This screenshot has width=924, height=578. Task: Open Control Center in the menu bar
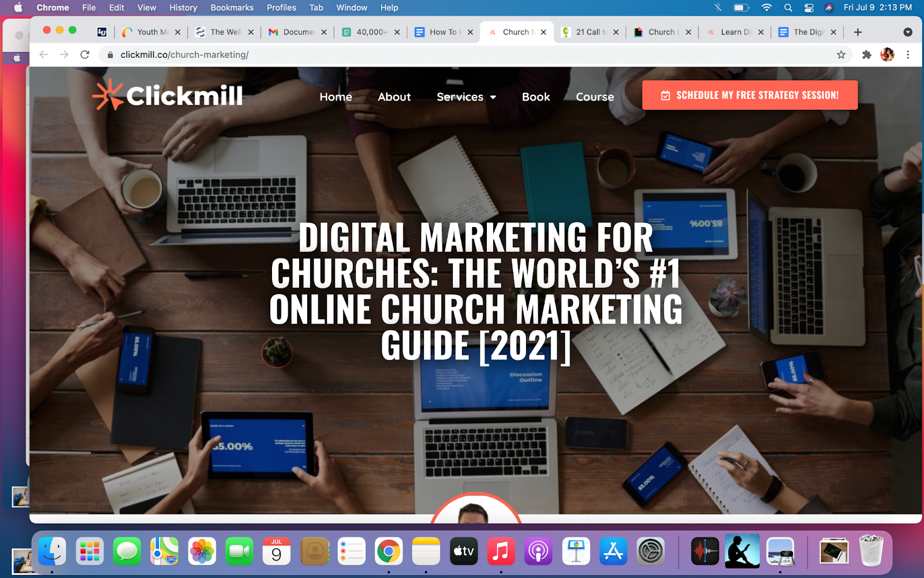pos(809,8)
